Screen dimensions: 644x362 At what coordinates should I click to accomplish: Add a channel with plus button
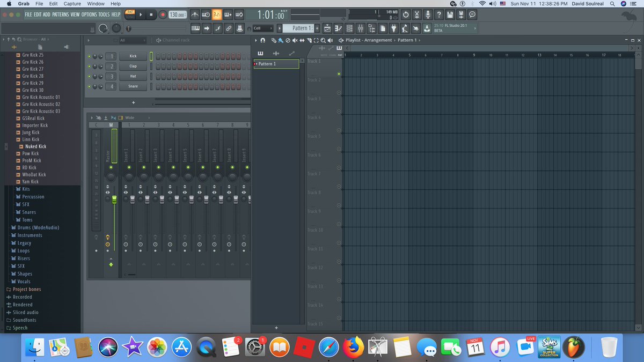pos(133,102)
